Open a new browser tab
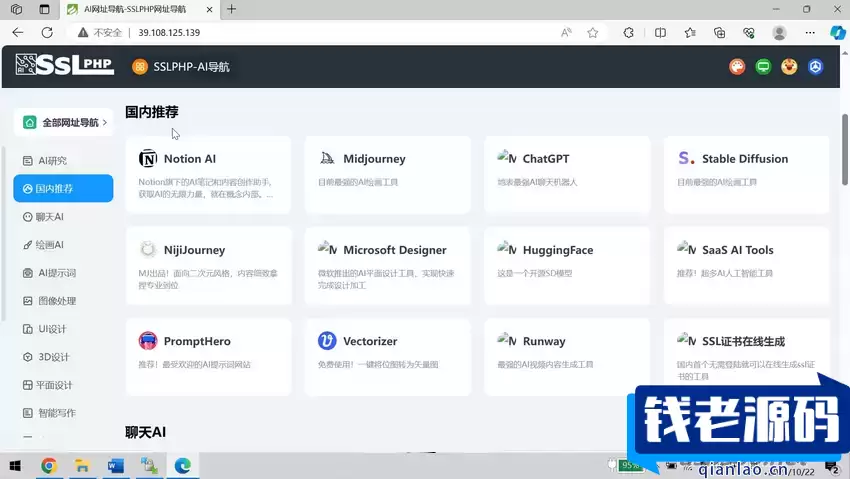850x479 pixels. 231,9
